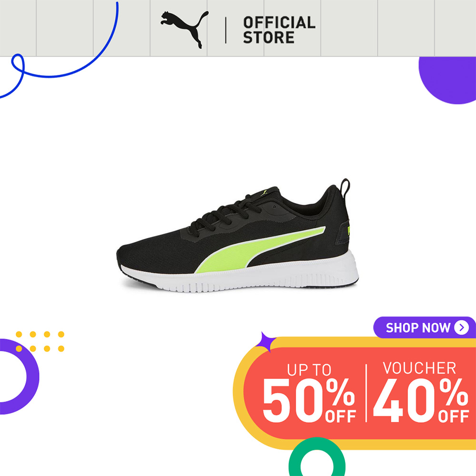Click the heel pull tab loop
The image size is (476, 476).
345,188
